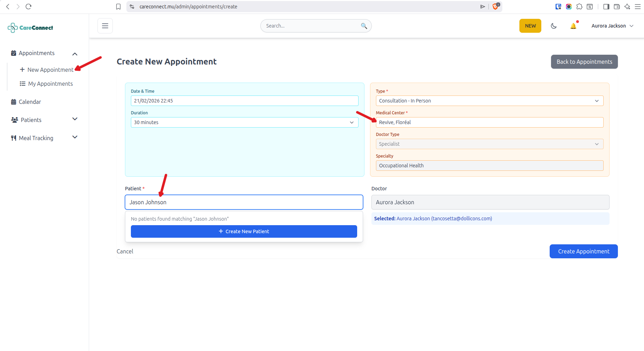Click the Cancel link
Screen dimensions: 644x351
[x=125, y=251]
